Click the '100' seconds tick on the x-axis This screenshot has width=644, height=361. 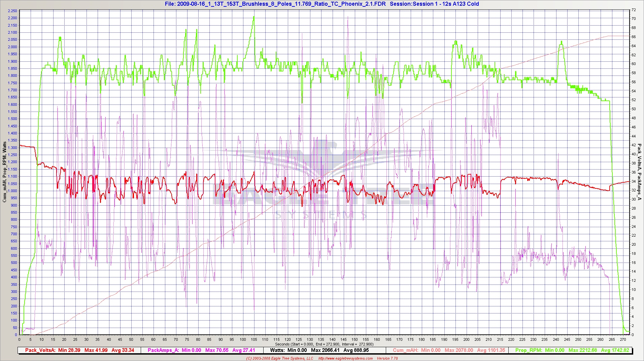pos(243,339)
